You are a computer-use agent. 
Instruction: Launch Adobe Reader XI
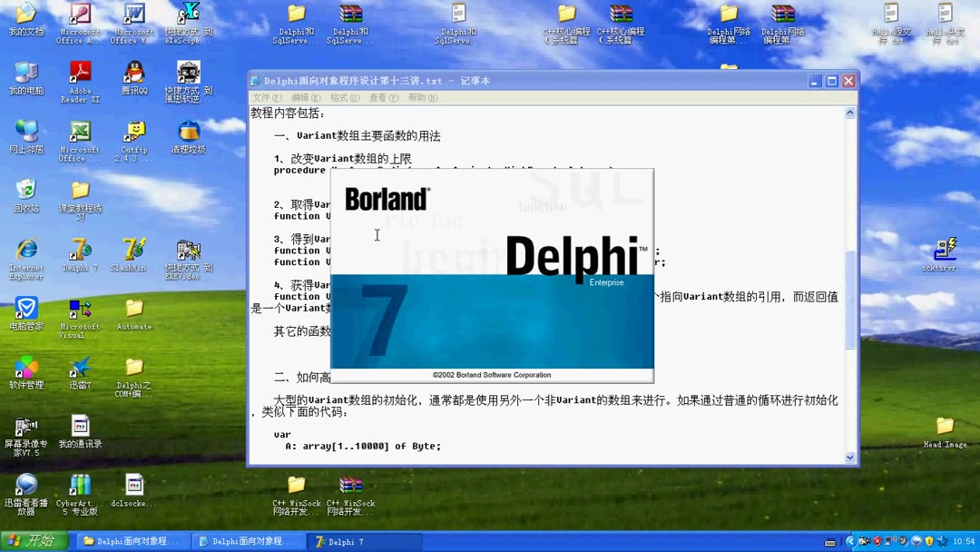pyautogui.click(x=79, y=73)
